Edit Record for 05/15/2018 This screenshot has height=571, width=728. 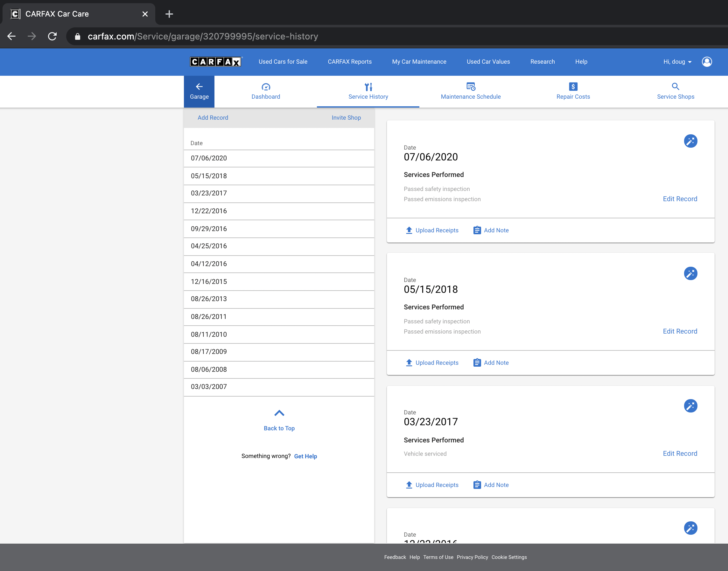(x=680, y=331)
